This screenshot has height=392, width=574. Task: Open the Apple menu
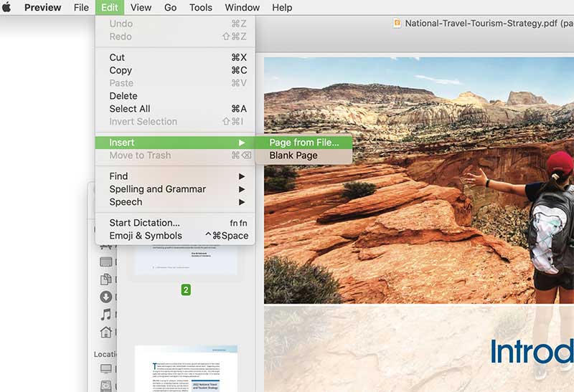(x=7, y=8)
